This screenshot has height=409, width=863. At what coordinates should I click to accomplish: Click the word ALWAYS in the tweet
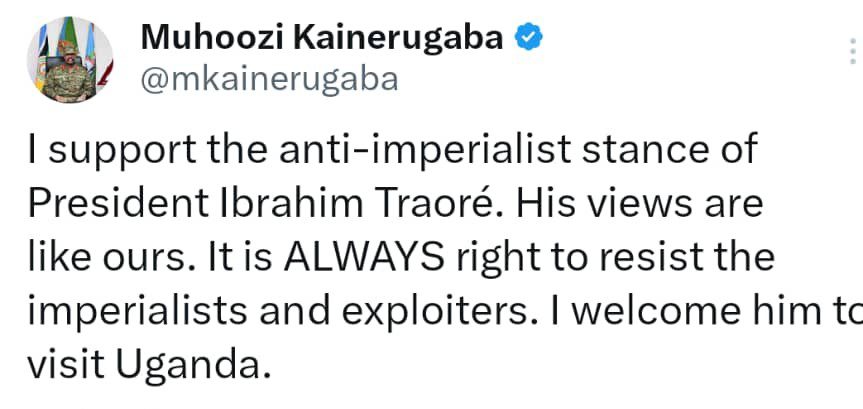coord(364,257)
